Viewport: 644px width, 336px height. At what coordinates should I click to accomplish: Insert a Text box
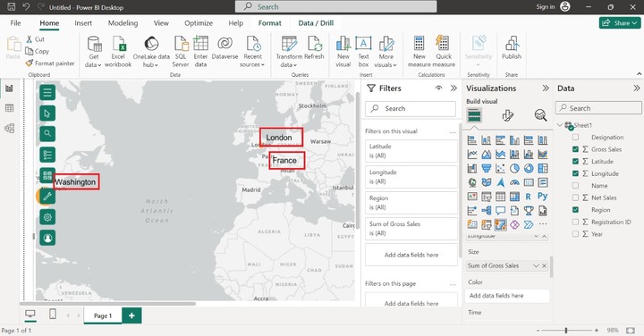click(363, 52)
